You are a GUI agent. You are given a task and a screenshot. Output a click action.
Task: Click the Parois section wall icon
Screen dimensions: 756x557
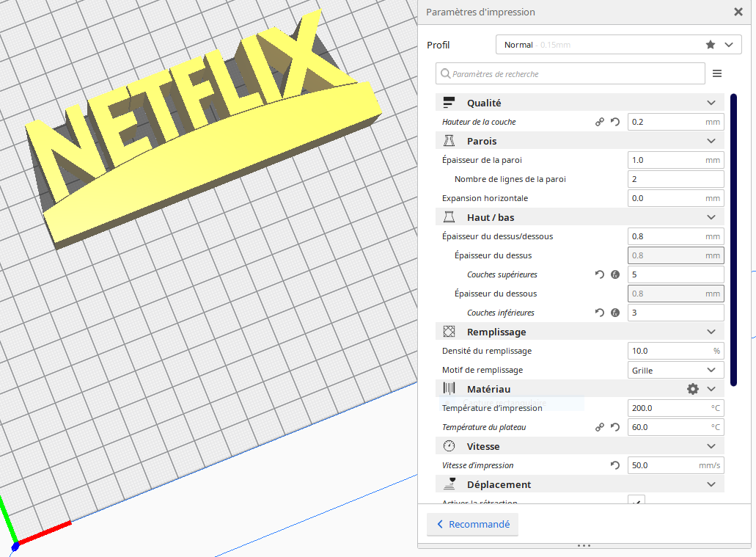click(x=450, y=140)
